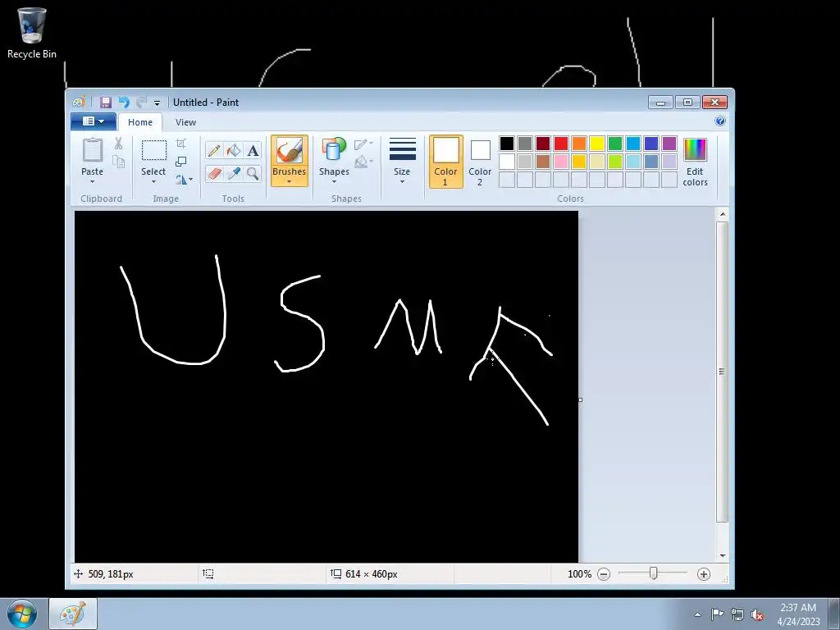Click the zoom in plus button
This screenshot has height=630, width=840.
tap(703, 574)
